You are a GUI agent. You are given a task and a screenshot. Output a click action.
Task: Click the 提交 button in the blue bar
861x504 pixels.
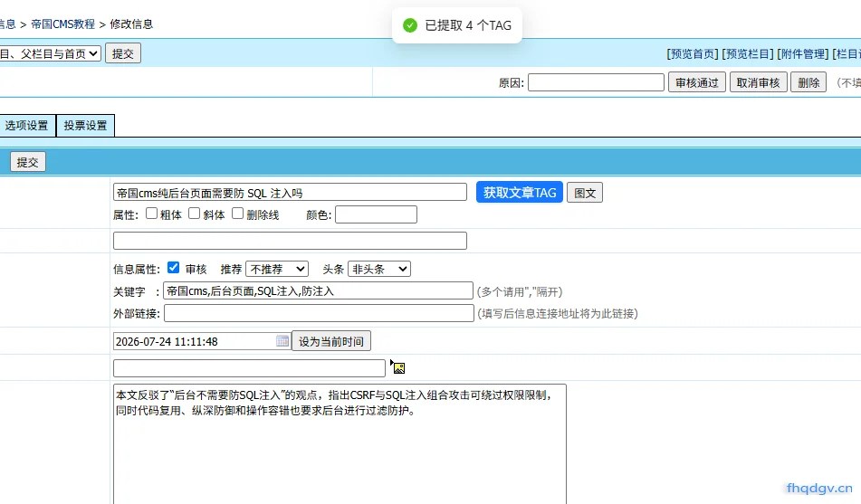pos(27,162)
